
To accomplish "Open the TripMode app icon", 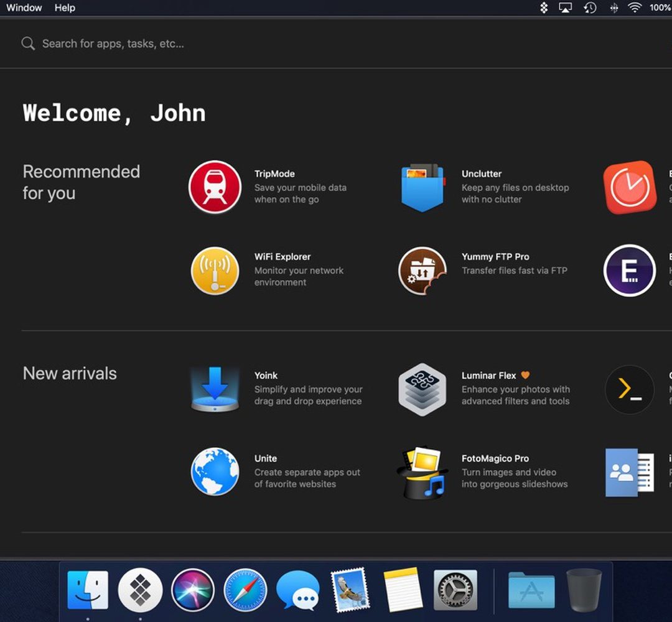I will coord(215,187).
